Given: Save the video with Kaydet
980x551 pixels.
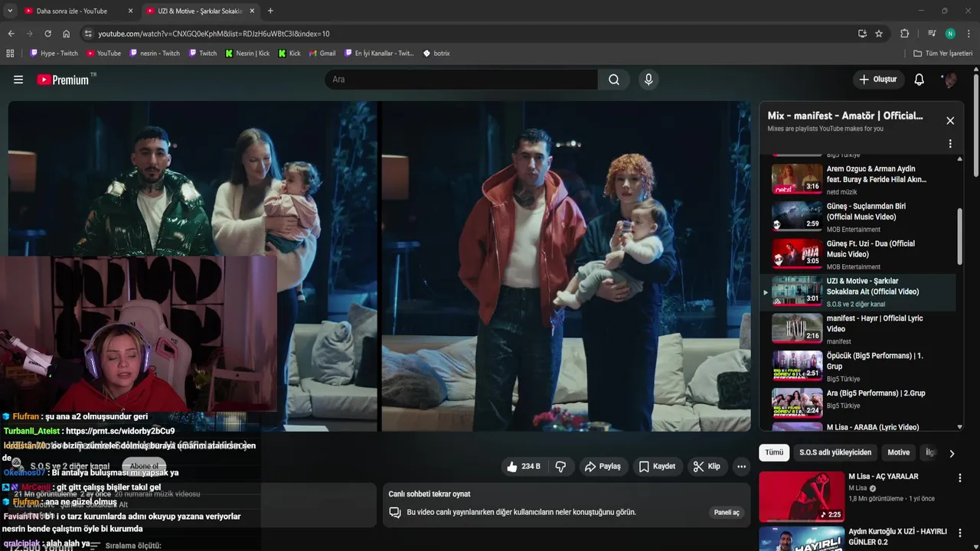Looking at the screenshot, I should point(657,466).
